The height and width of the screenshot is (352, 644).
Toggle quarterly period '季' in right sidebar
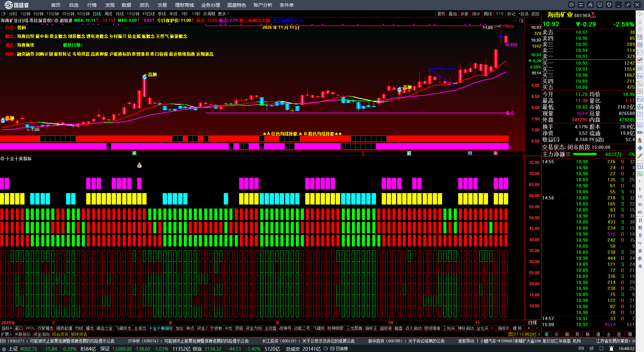click(640, 258)
